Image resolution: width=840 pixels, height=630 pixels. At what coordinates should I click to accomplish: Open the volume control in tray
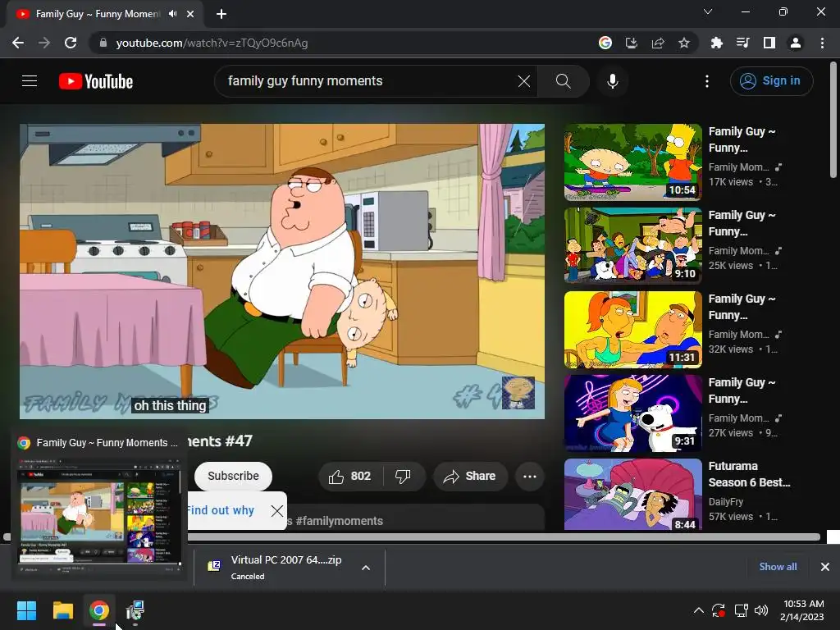[x=760, y=610]
